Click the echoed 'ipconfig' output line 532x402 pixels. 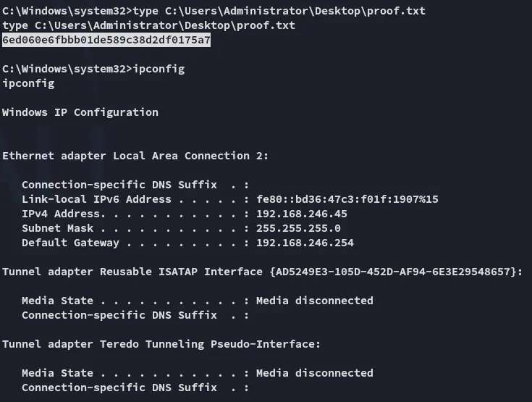click(28, 83)
